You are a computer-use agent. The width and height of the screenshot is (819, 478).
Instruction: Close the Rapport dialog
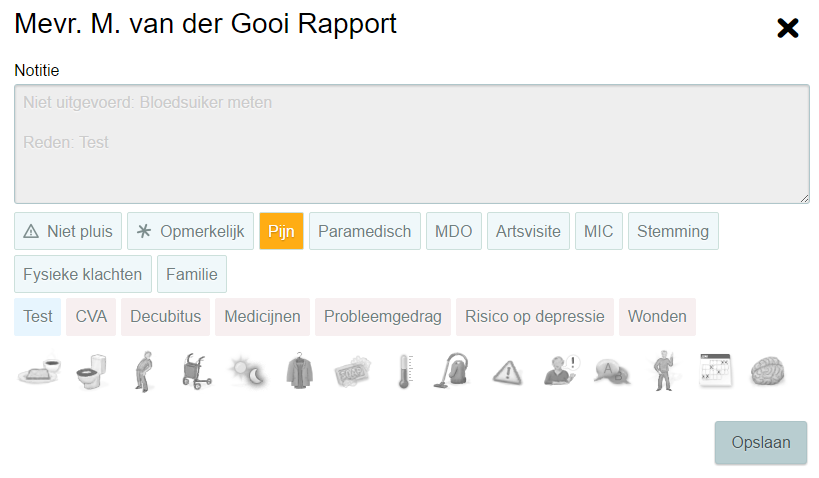coord(788,28)
